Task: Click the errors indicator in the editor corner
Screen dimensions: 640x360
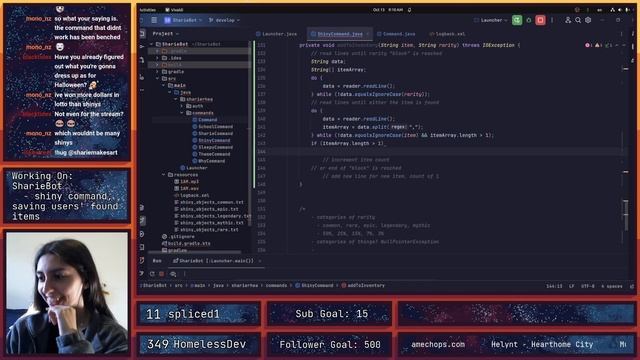Action: pos(589,45)
